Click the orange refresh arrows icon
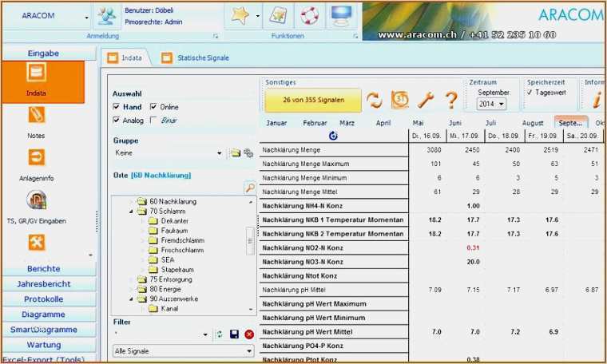Viewport: 607px width, 364px height. coord(375,100)
